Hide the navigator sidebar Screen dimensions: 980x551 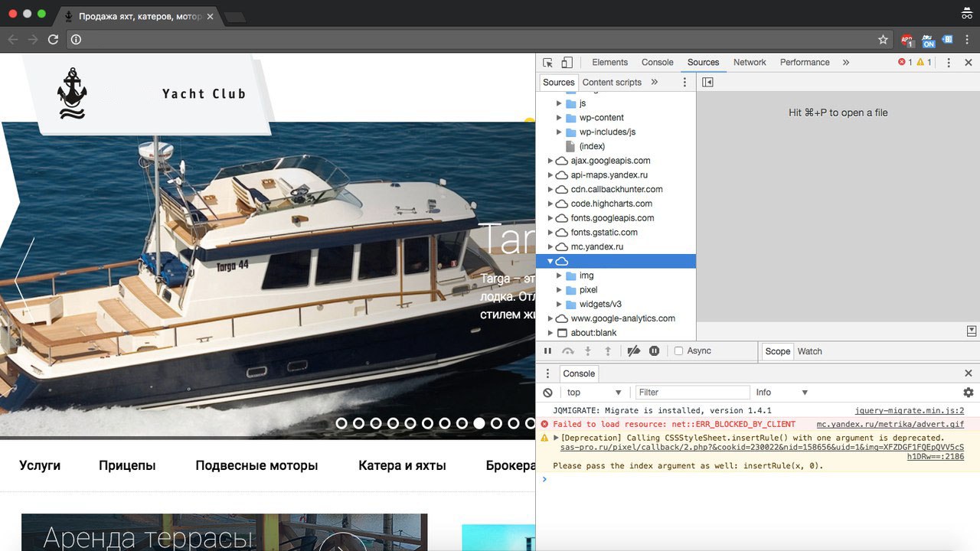tap(707, 83)
